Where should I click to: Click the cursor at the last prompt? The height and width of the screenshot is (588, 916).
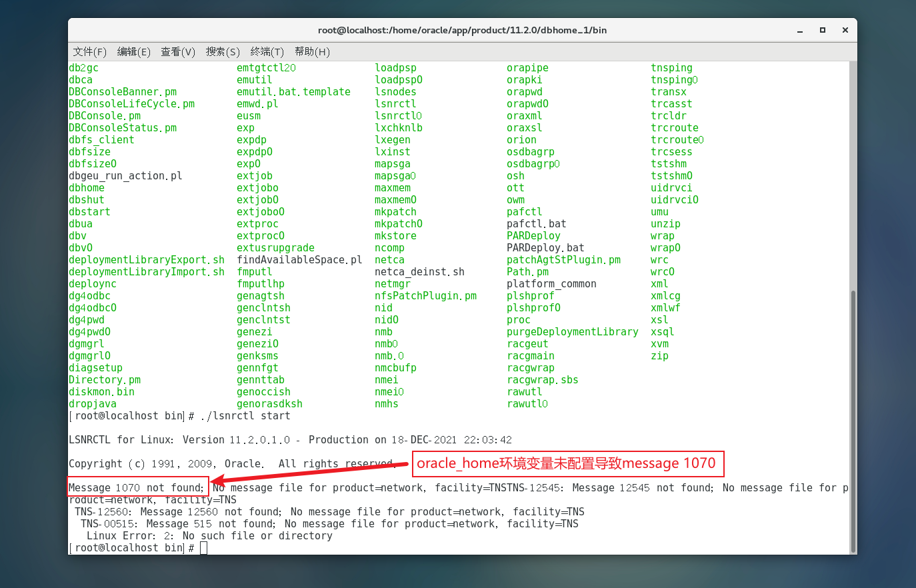tap(204, 548)
